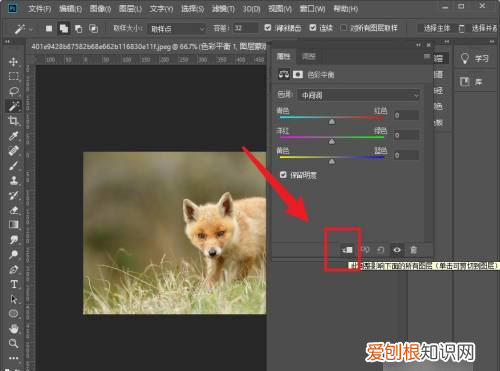500x371 pixels.
Task: Delete the adjustment layer via trash icon
Action: click(x=413, y=250)
